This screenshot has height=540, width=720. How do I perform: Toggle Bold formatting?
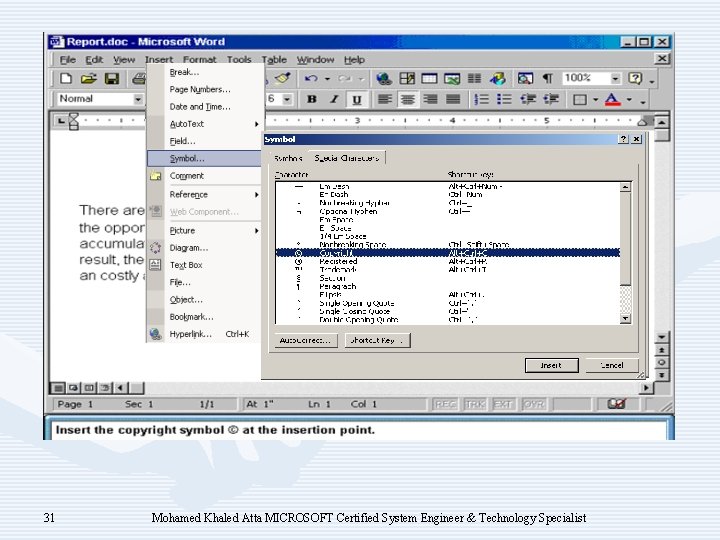point(312,99)
